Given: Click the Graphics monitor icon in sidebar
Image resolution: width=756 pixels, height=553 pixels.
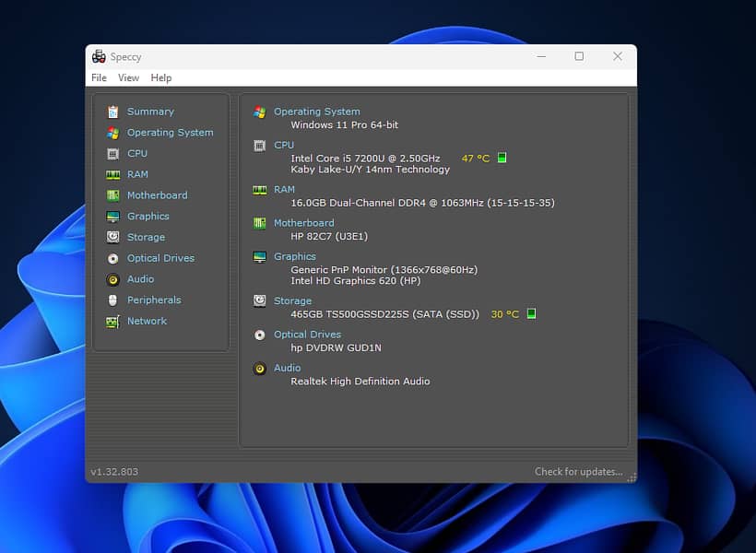Looking at the screenshot, I should [112, 217].
